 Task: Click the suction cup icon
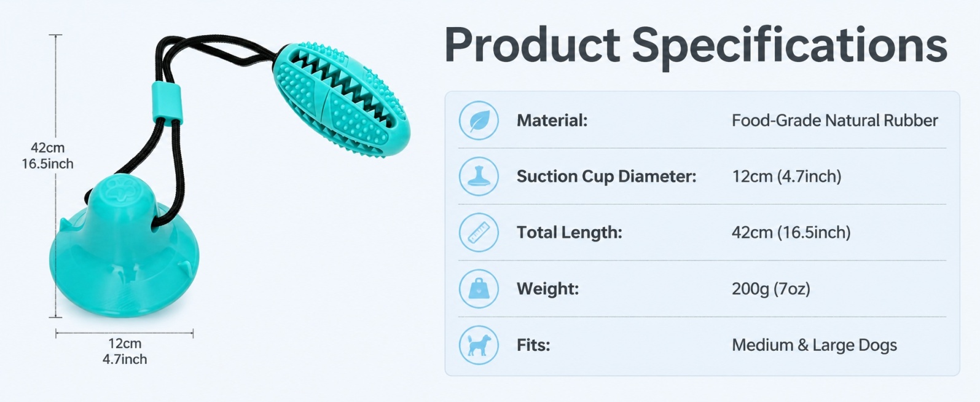pos(479,176)
